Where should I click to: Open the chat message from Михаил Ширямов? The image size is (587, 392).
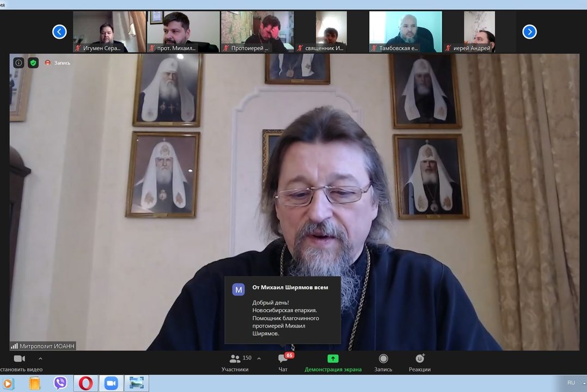tap(283, 310)
